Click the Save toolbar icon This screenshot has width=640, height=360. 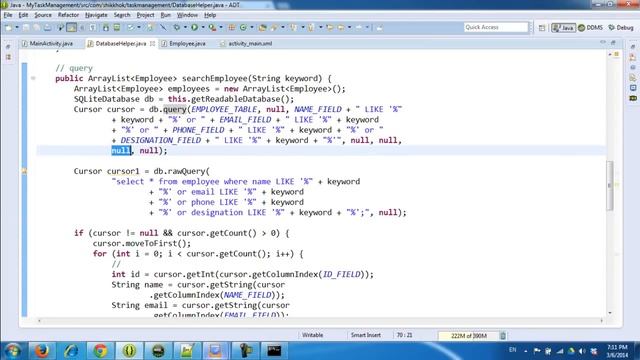[x=26, y=27]
